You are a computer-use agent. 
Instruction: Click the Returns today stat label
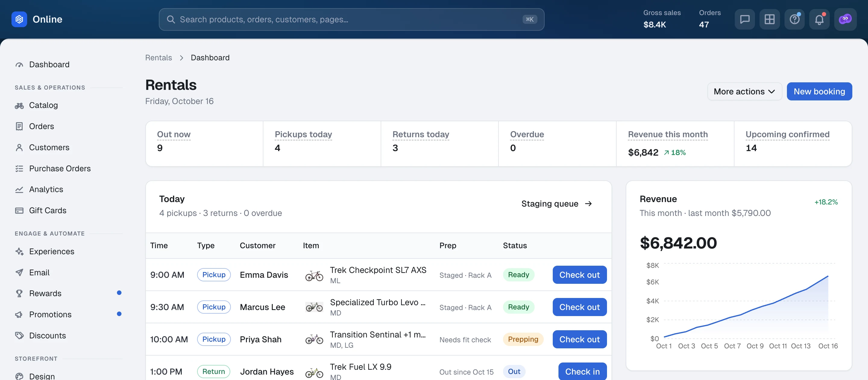pyautogui.click(x=420, y=134)
